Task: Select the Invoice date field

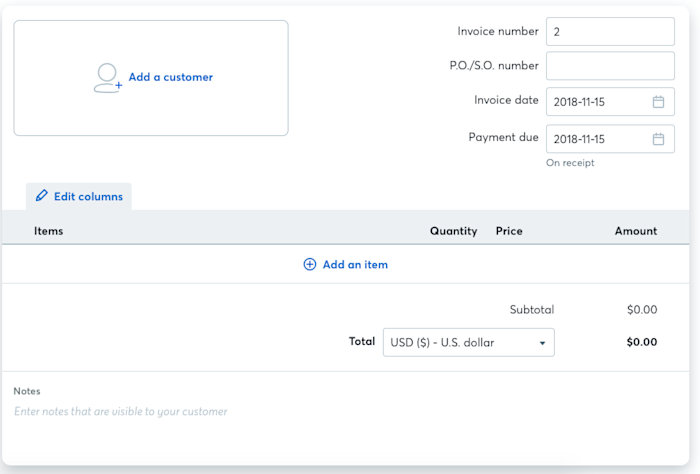Action: coord(595,101)
